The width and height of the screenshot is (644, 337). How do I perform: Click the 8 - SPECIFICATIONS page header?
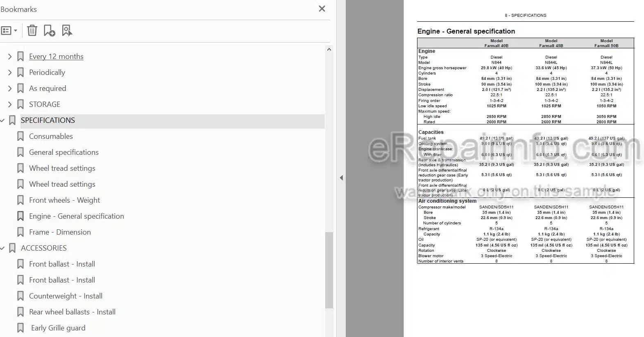coord(526,16)
